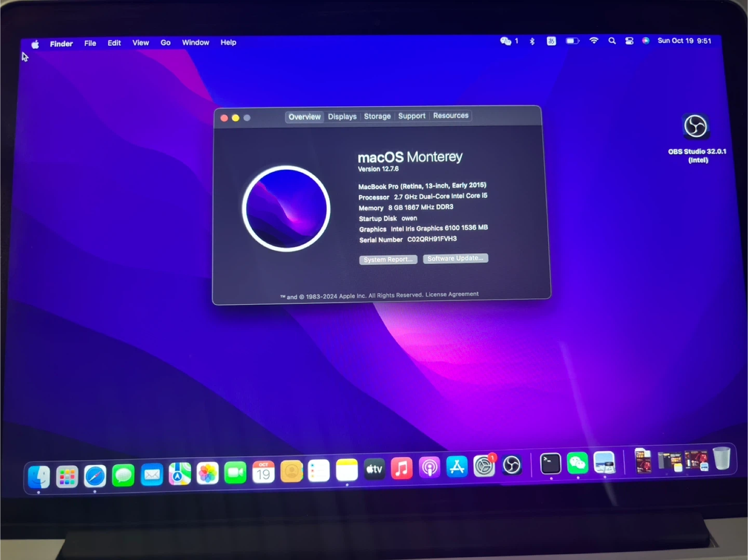The image size is (748, 560).
Task: Open Control Center in menu bar
Action: tap(629, 41)
